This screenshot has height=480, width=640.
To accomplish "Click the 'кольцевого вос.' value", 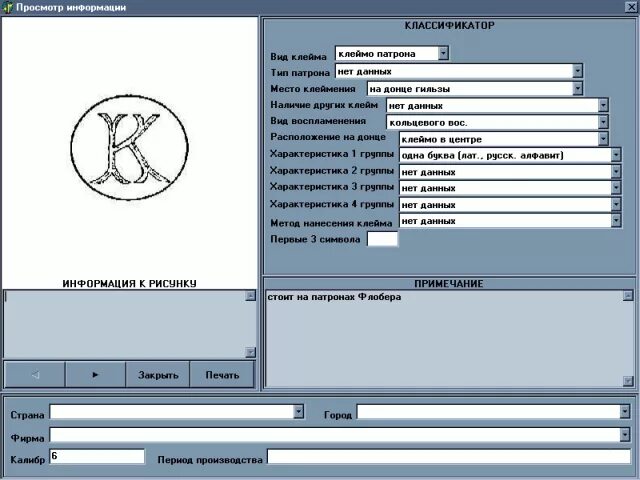I will [x=428, y=122].
